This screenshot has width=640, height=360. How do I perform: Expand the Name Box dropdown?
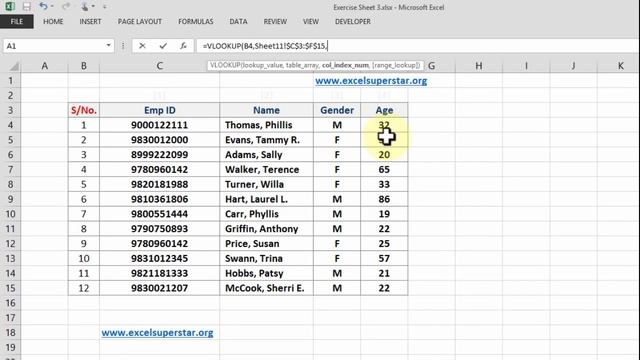pos(108,45)
